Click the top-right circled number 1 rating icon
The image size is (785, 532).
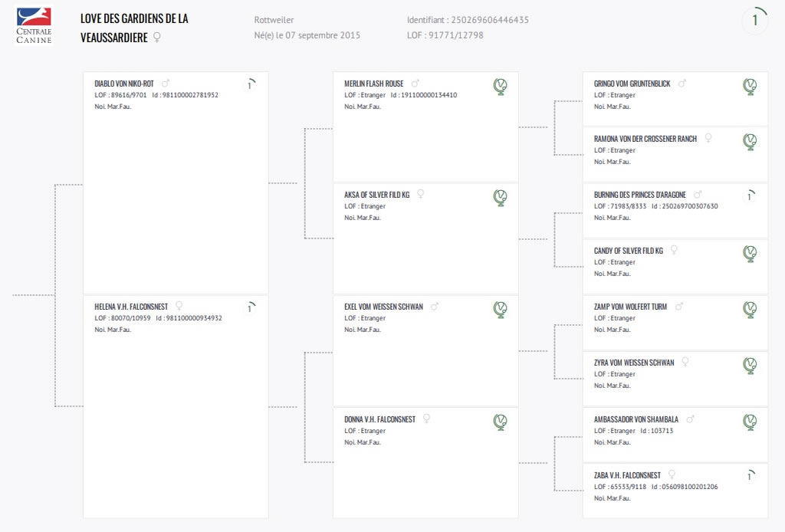(755, 20)
